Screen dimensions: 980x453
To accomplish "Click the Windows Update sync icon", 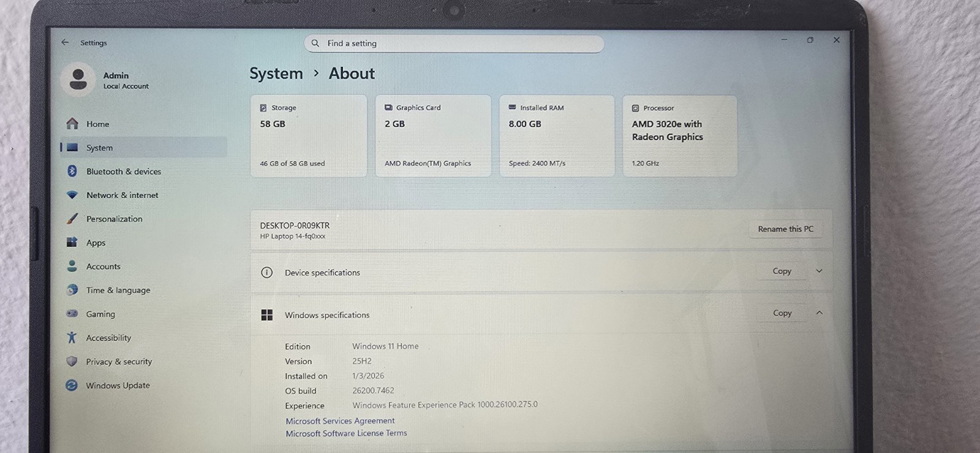I will click(72, 385).
